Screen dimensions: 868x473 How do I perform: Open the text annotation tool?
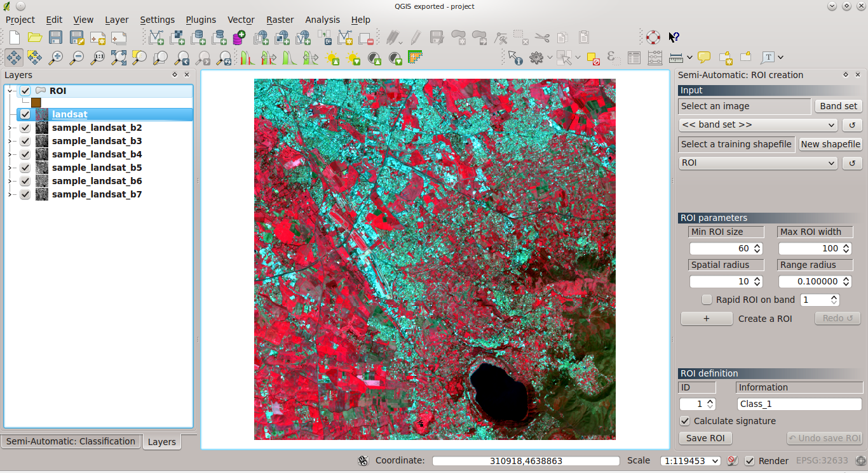[768, 57]
